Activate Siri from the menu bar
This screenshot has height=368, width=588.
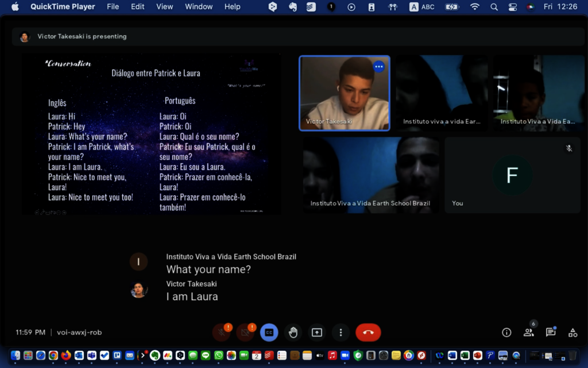[x=530, y=7]
